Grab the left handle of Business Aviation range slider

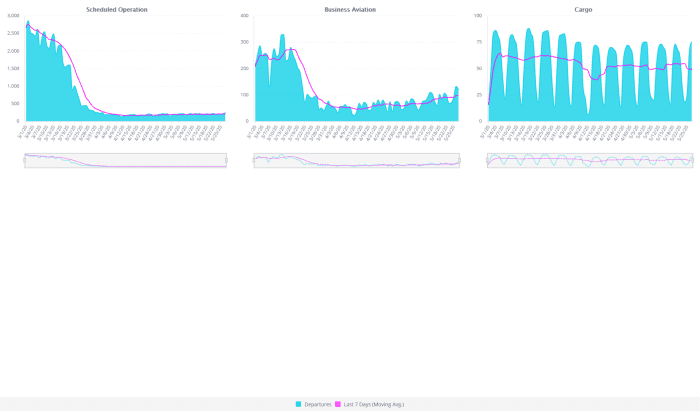click(254, 160)
